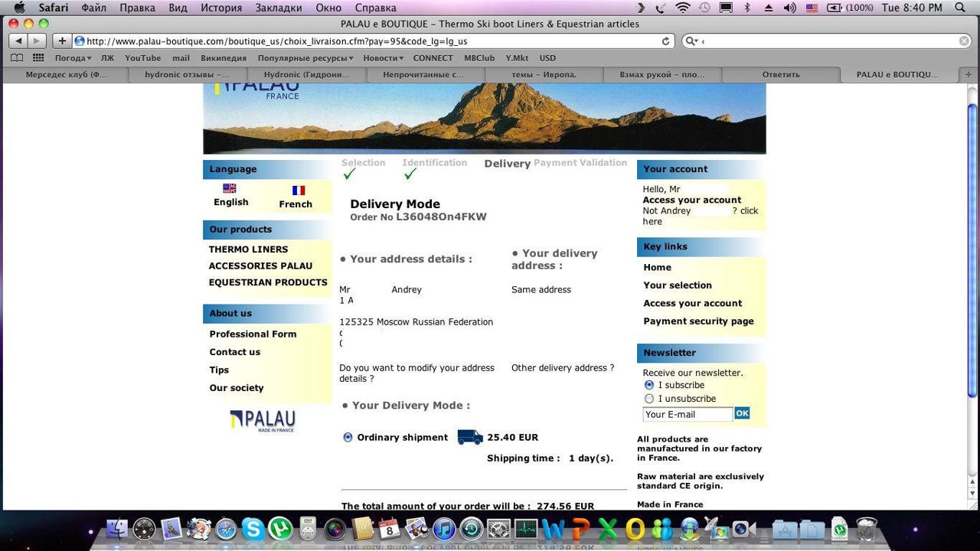This screenshot has height=551, width=980.
Task: Open Skype from the Dock
Action: tap(253, 529)
